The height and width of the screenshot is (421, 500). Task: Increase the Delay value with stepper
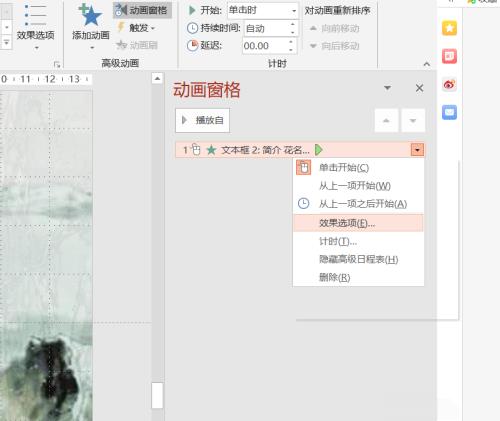[291, 42]
